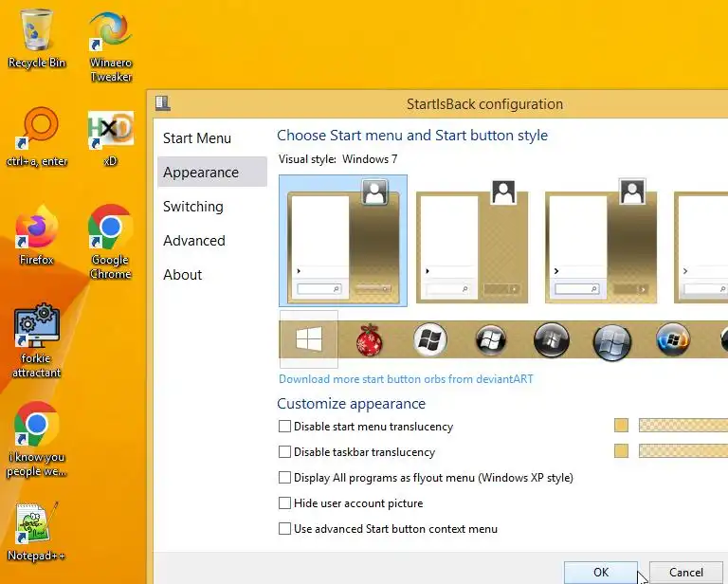Viewport: 728px width, 584px height.
Task: Choose the classic colorful Windows 7 orb
Action: point(673,339)
